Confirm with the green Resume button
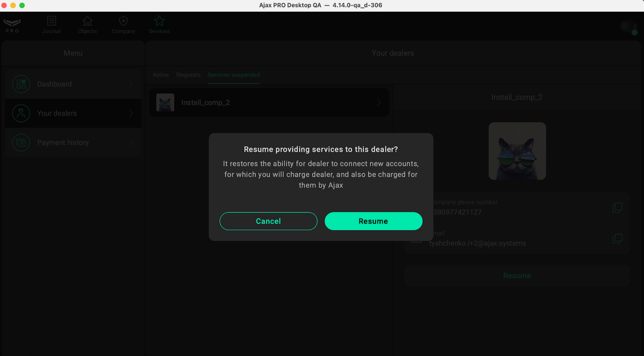 point(373,221)
